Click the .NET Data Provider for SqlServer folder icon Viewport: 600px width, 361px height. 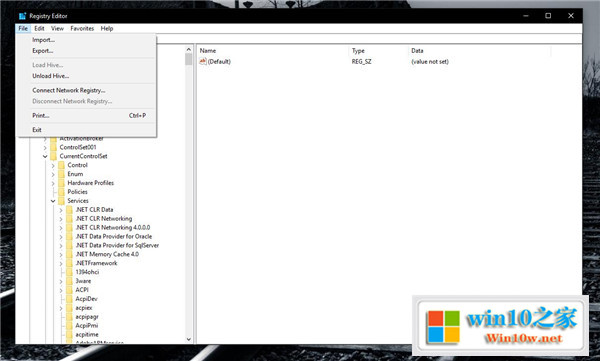click(x=69, y=245)
